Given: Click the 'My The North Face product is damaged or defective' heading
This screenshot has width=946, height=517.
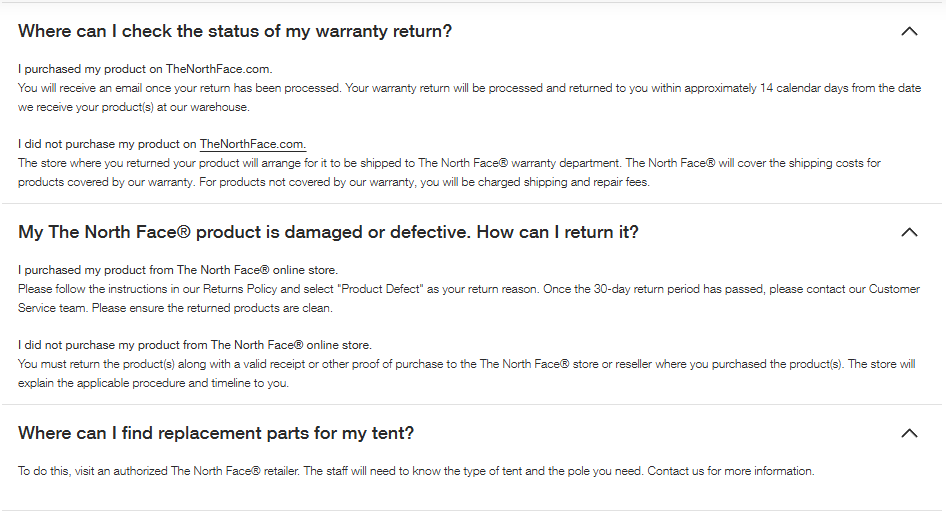Looking at the screenshot, I should click(x=328, y=232).
